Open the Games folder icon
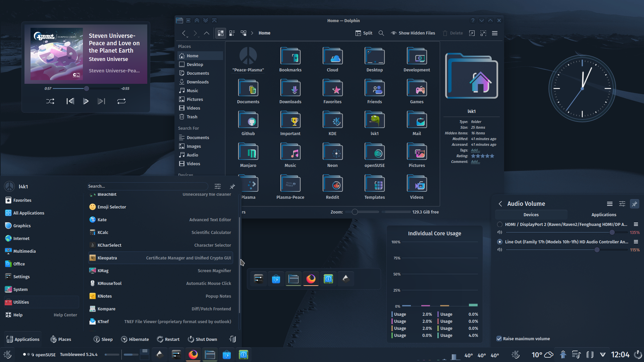This screenshot has height=362, width=644. pos(417,89)
